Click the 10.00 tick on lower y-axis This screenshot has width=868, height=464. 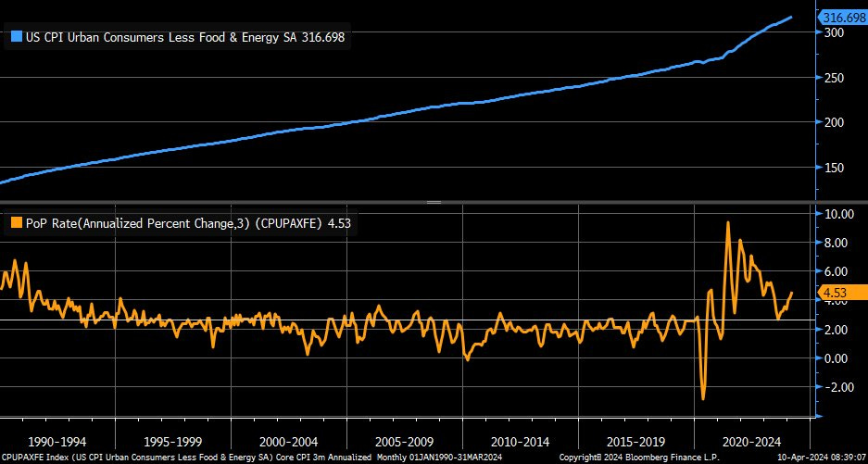coord(838,214)
